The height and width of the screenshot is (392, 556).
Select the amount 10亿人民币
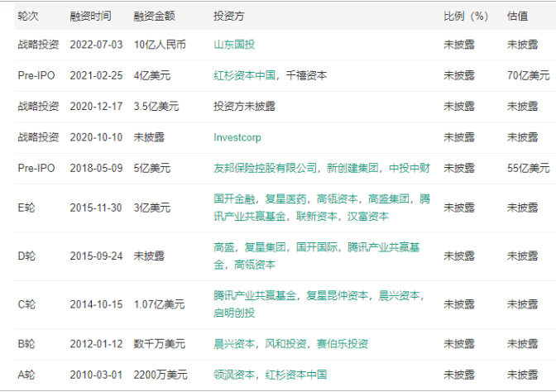coord(160,45)
